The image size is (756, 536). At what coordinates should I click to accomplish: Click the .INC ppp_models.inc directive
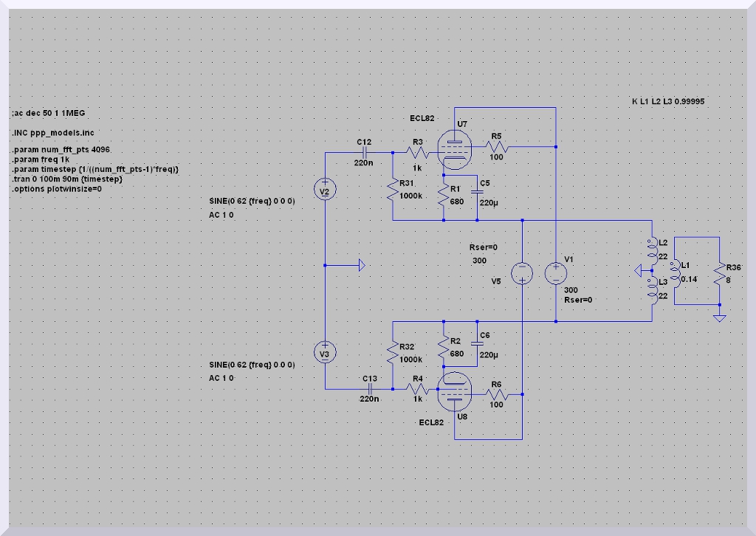(x=53, y=132)
